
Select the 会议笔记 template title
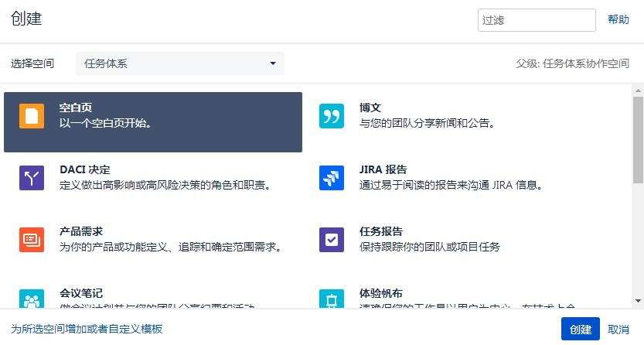pos(81,293)
